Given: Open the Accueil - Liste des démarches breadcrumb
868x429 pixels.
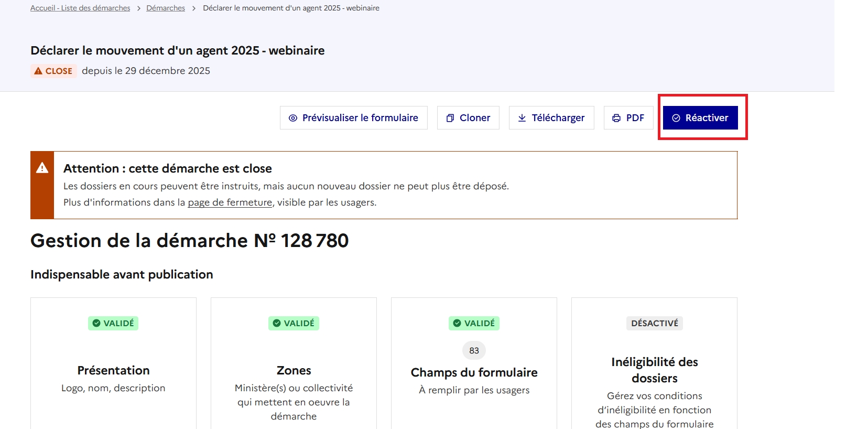Looking at the screenshot, I should point(80,8).
